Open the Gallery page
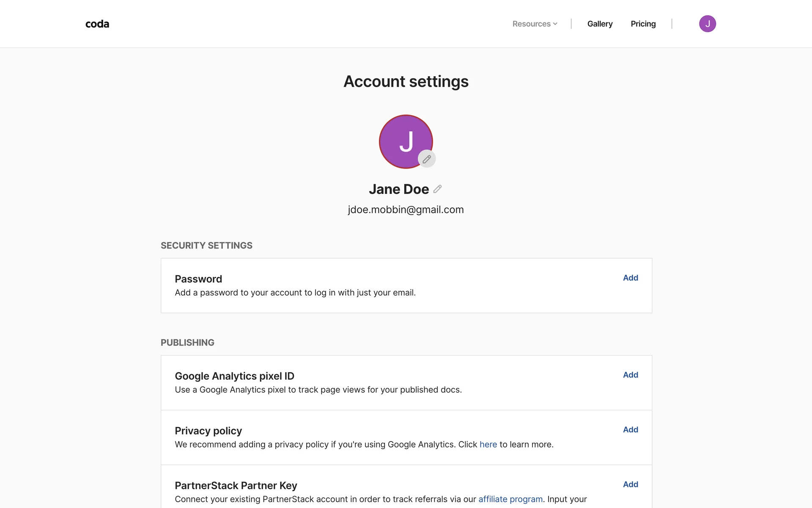Image resolution: width=812 pixels, height=508 pixels. tap(600, 24)
